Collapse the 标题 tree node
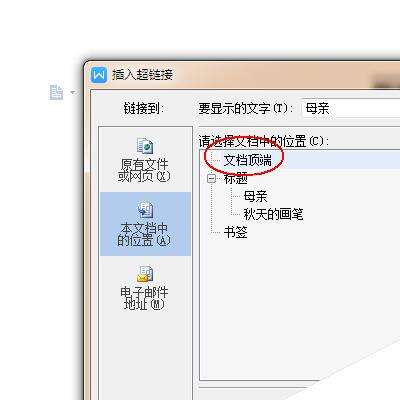The image size is (400, 400). 211,179
